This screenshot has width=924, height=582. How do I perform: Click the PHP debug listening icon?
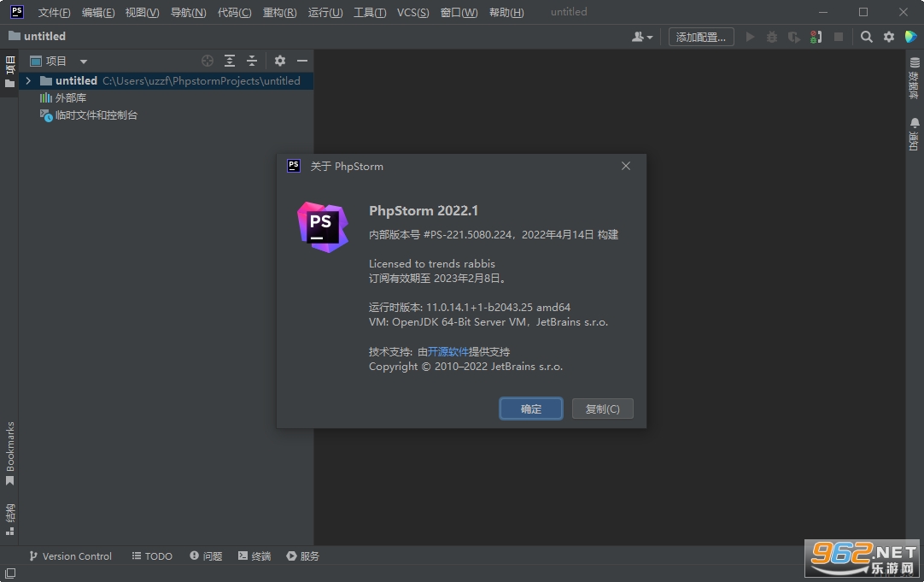point(816,37)
